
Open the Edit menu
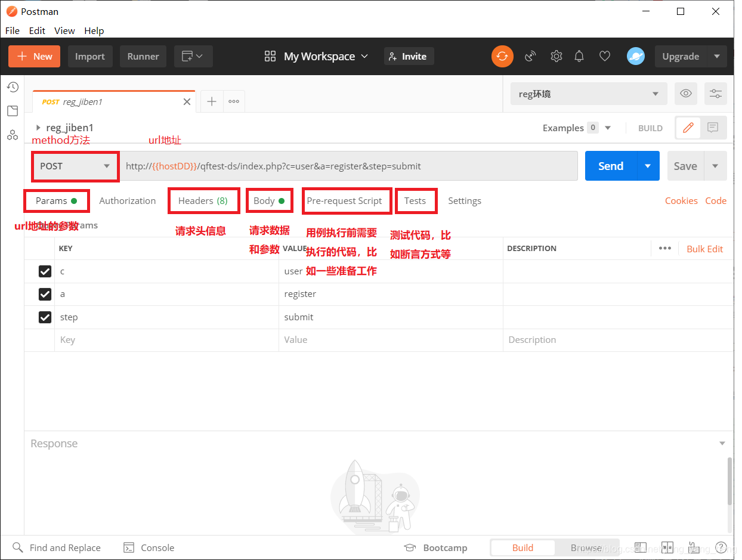37,30
